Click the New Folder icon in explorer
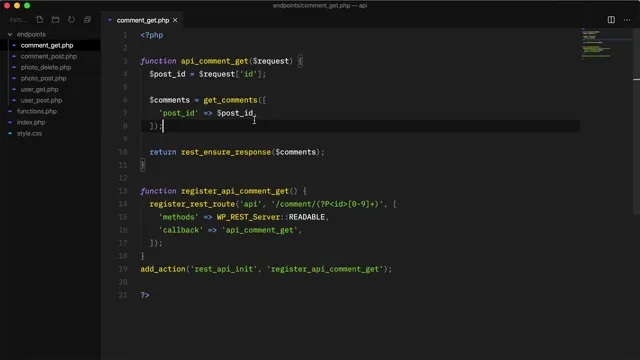Screen dimensions: 640x360 pyautogui.click(x=56, y=20)
